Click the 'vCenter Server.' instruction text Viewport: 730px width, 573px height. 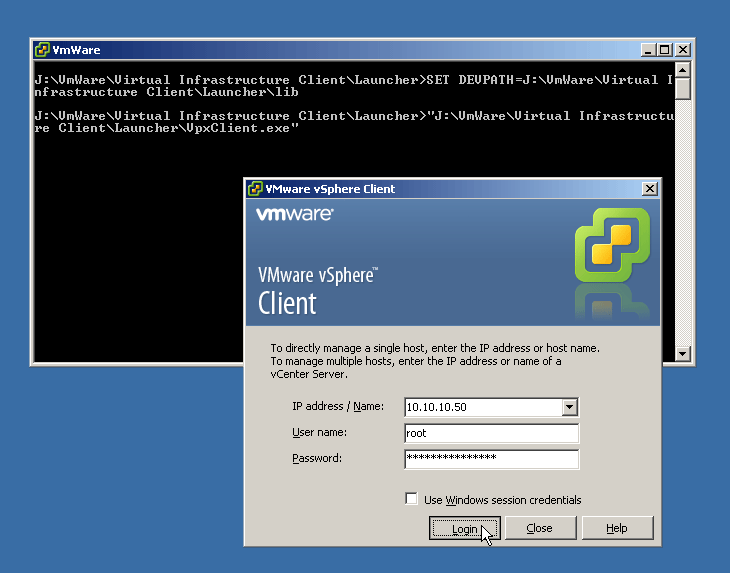309,374
